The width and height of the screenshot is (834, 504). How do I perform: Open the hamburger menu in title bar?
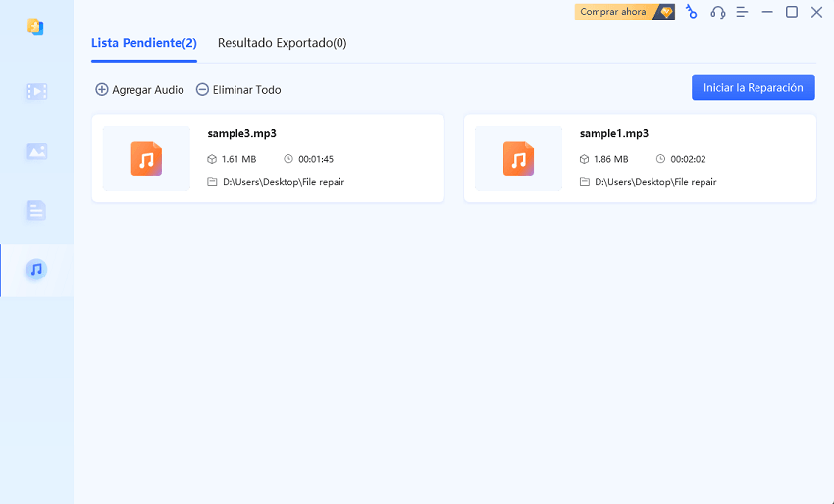(x=742, y=12)
